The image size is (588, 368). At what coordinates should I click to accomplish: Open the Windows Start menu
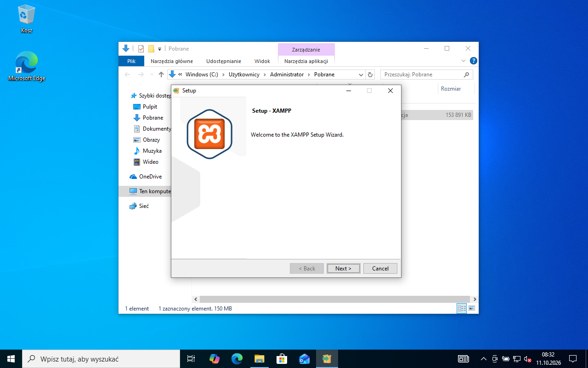coord(11,359)
